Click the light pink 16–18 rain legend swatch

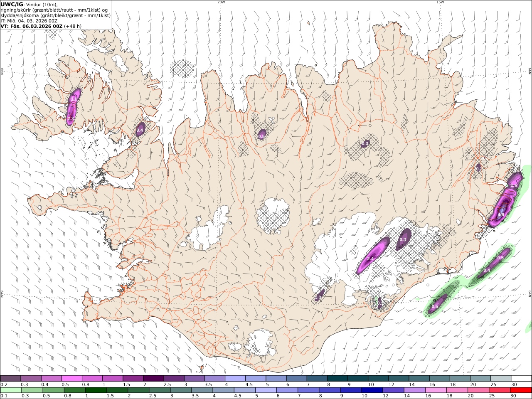[x=436, y=390]
